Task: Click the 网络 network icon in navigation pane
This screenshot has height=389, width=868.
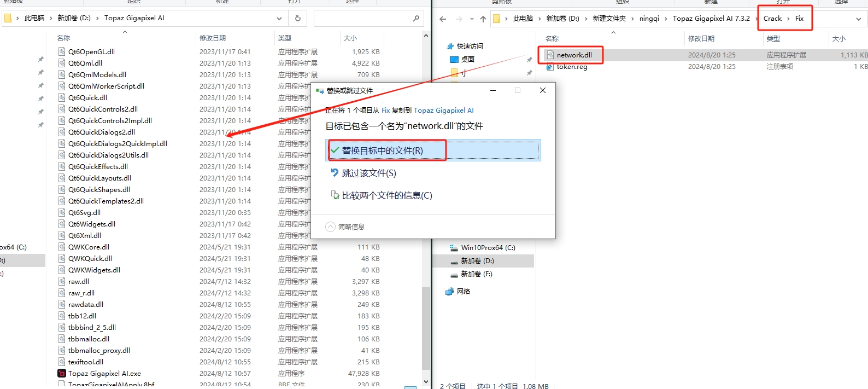Action: 451,292
